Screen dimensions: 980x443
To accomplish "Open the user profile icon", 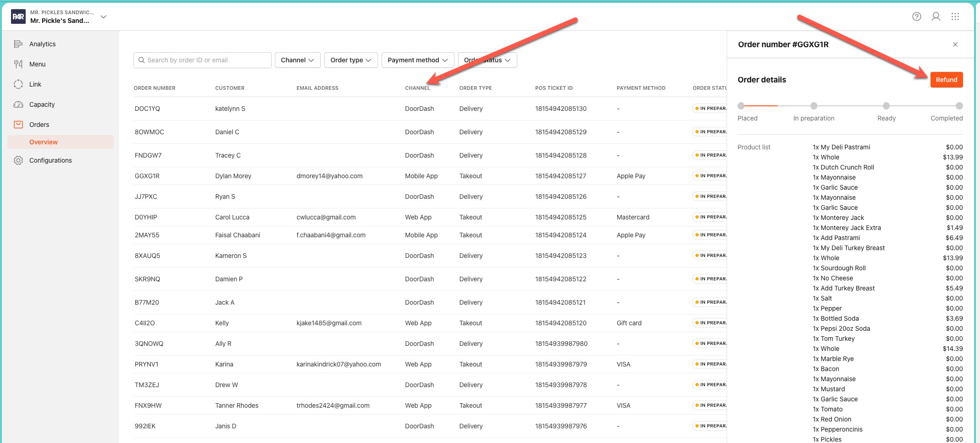I will coord(936,16).
